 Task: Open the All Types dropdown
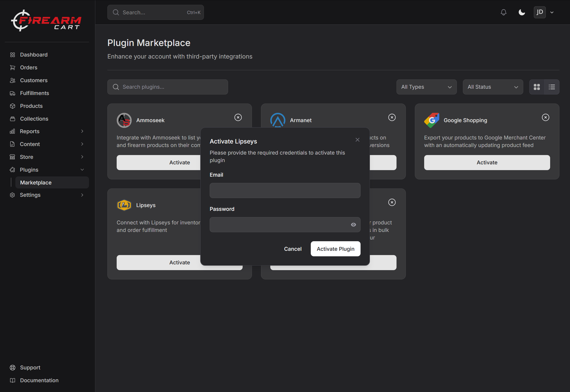[x=426, y=87]
